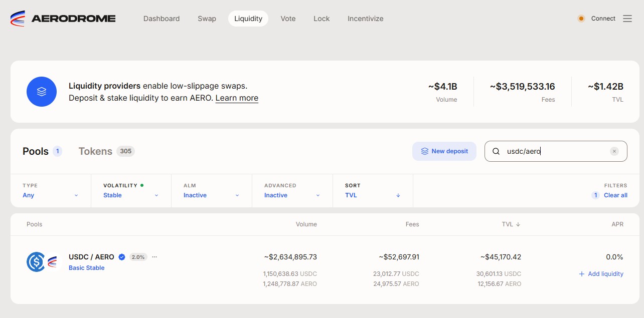Click the 2.0% fee badge
The width and height of the screenshot is (644, 318).
(x=138, y=257)
